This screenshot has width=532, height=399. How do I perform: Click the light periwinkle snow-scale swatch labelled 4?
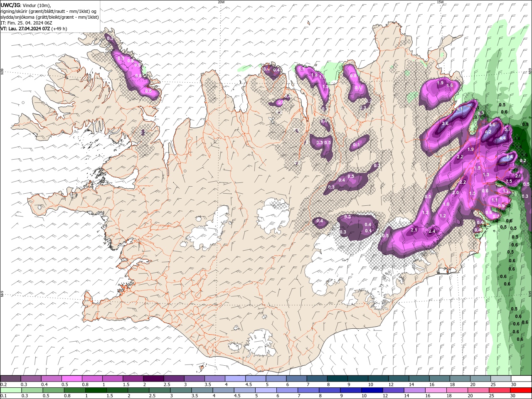(x=235, y=379)
